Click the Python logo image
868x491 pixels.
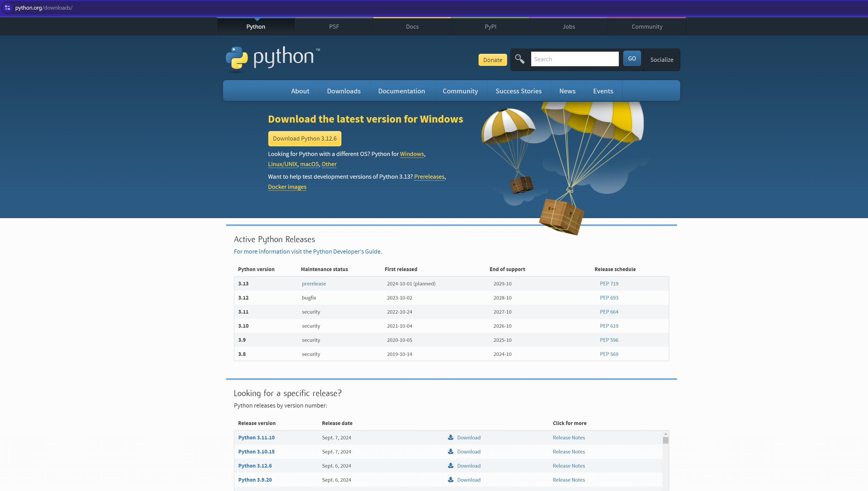click(x=273, y=58)
